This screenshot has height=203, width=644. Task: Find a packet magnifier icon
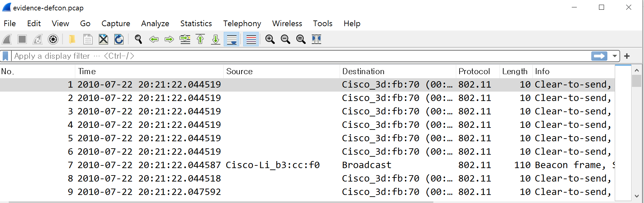click(x=138, y=39)
